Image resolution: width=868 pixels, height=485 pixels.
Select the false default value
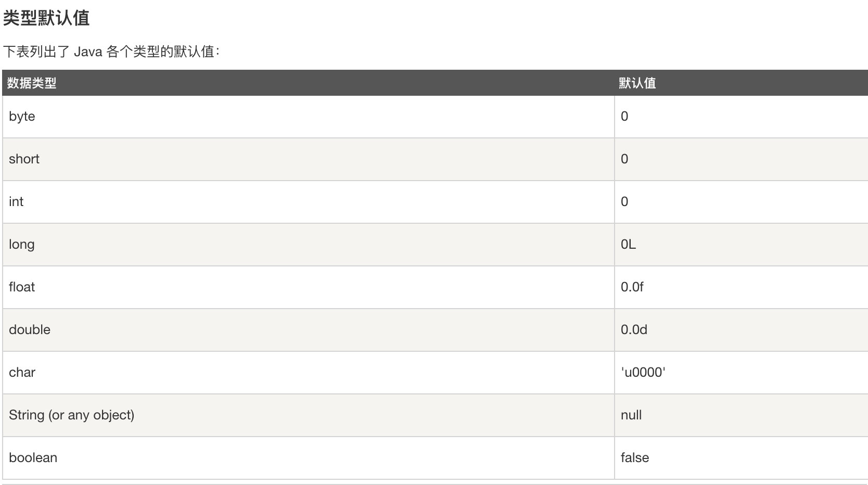634,458
